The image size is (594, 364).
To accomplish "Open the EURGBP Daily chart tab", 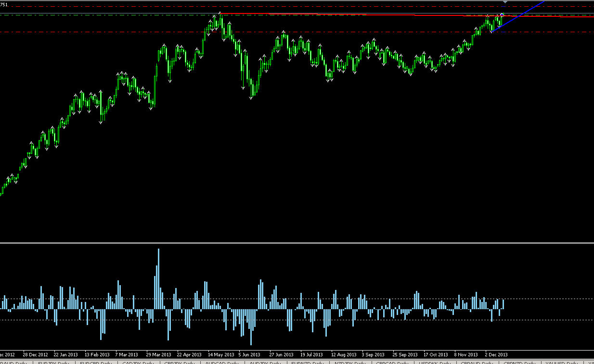I will [x=96, y=362].
